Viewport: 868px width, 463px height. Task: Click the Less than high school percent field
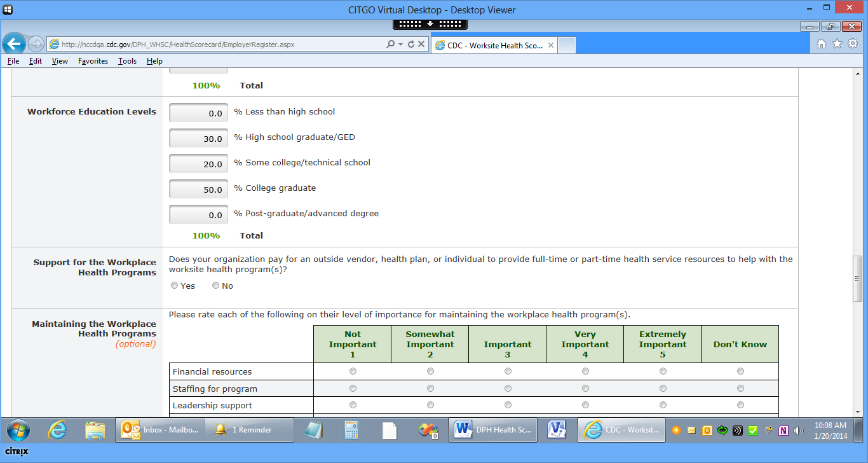coord(198,113)
